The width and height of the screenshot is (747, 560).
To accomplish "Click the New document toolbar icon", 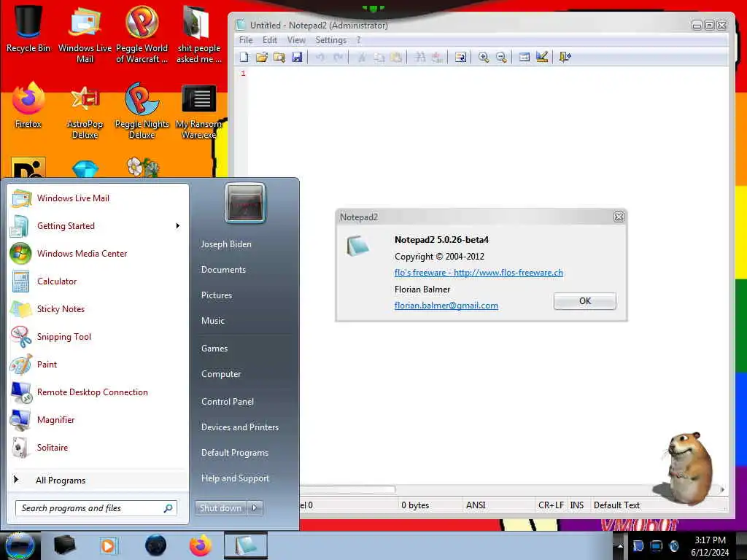I will pyautogui.click(x=244, y=58).
